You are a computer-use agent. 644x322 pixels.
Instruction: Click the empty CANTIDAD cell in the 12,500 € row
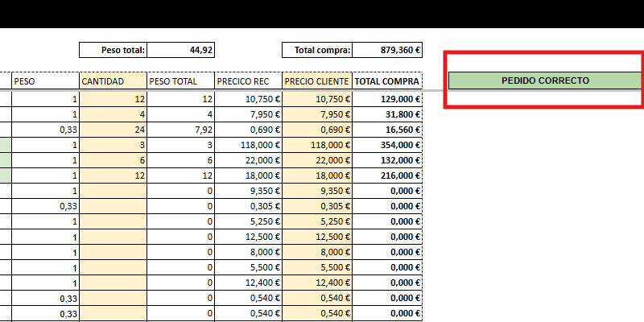pyautogui.click(x=113, y=237)
